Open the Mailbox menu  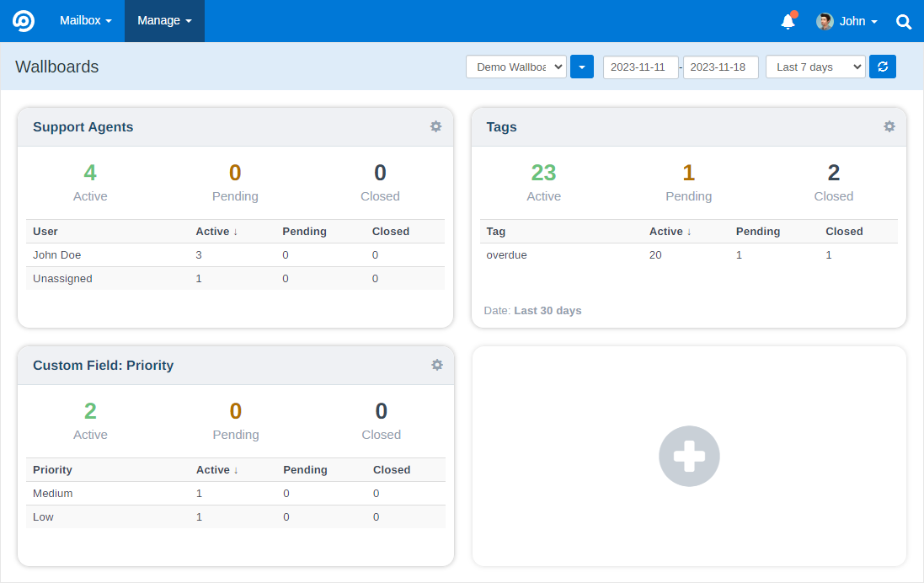85,20
